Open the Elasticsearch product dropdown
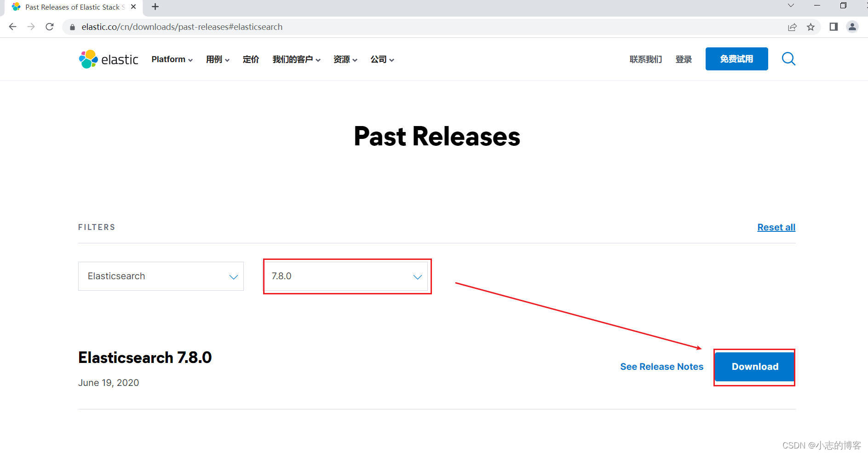 (x=161, y=276)
